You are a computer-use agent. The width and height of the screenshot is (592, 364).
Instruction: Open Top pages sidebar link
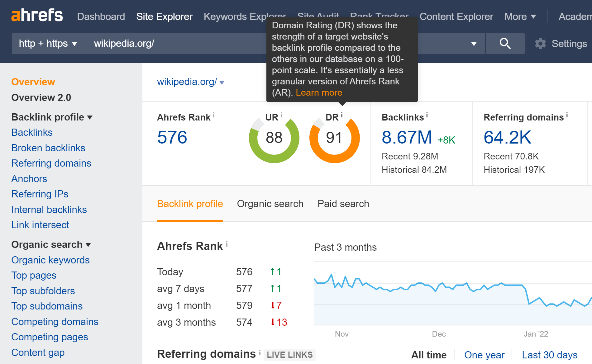pos(34,275)
